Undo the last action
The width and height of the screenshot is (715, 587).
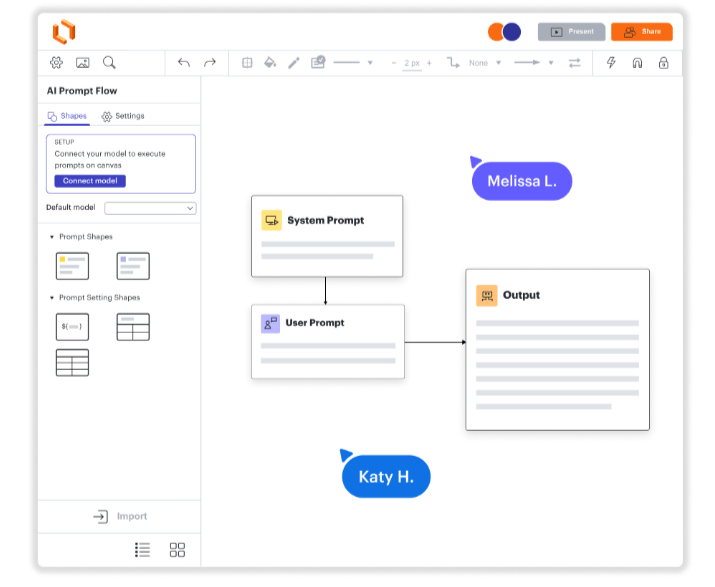pos(184,62)
